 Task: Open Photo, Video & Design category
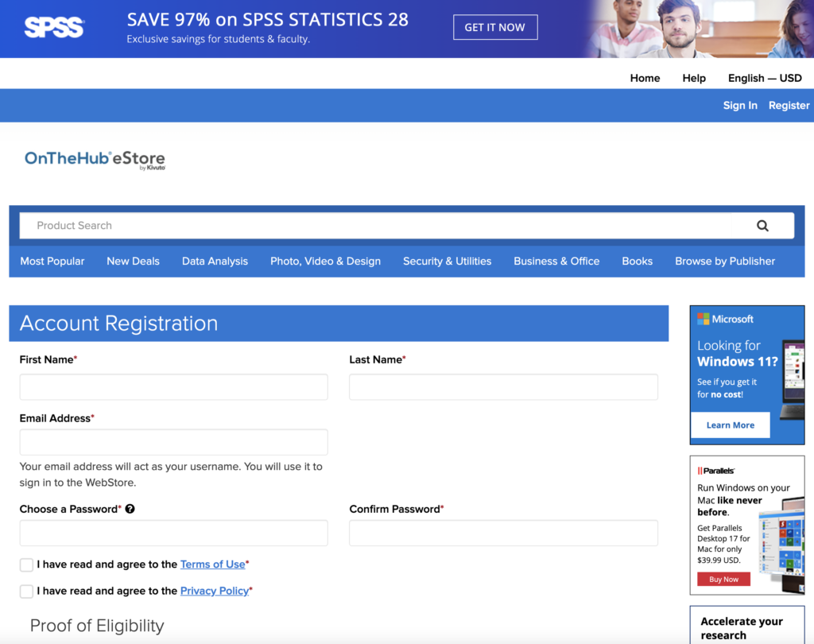(325, 262)
